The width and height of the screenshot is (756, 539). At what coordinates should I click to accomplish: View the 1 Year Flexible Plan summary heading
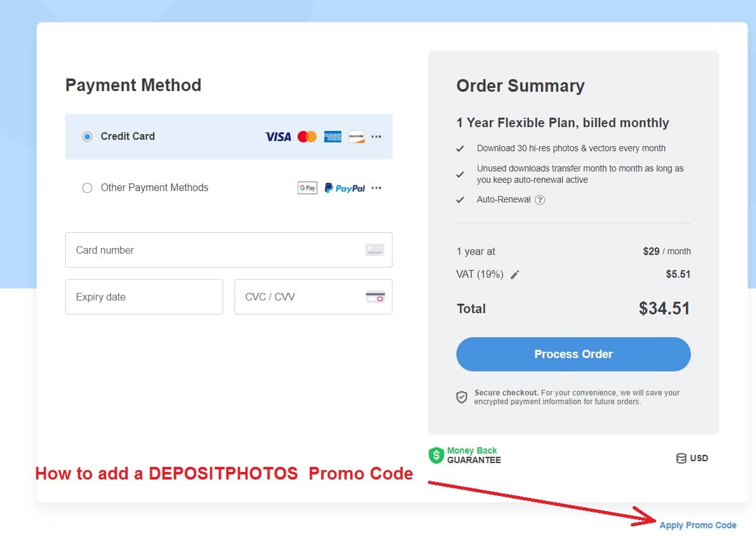[563, 123]
